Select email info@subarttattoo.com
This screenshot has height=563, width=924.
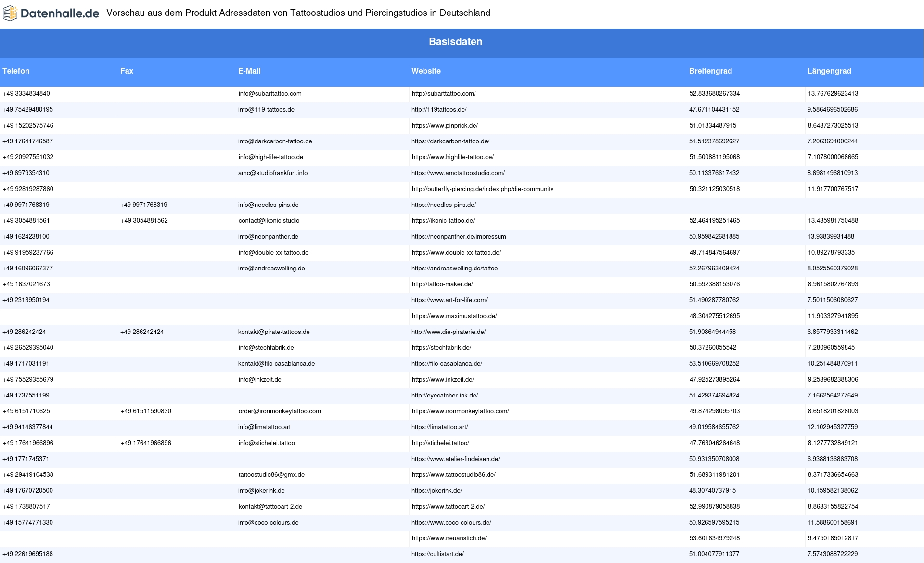pos(270,94)
